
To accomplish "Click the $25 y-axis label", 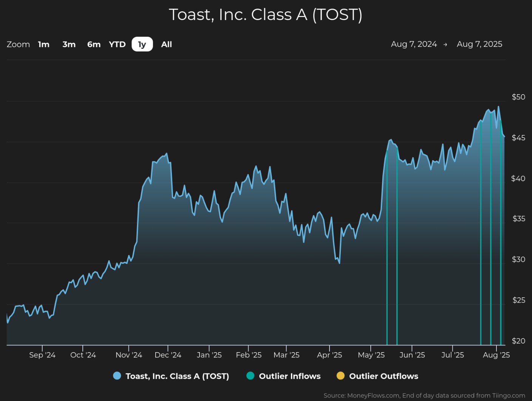I will pos(519,300).
